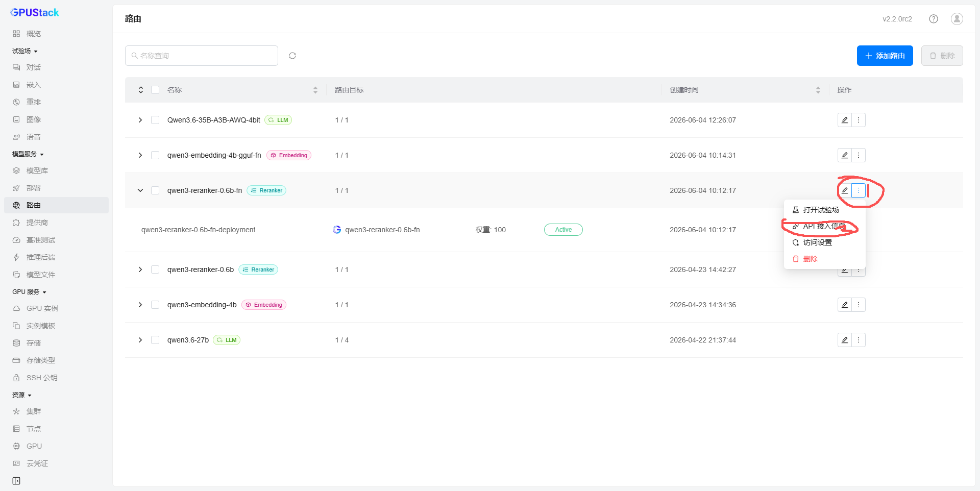980x491 pixels.
Task: Open 推理后端 in the sidebar
Action: point(56,257)
